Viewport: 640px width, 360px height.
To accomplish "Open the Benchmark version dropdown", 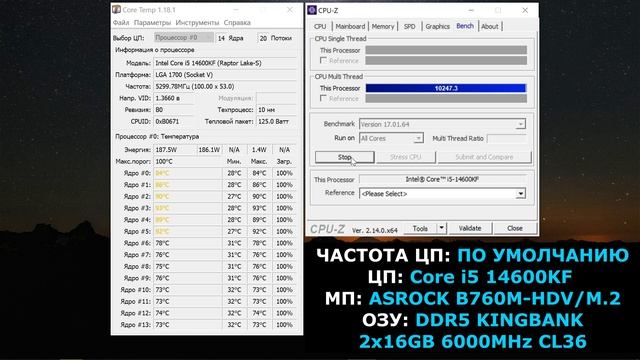I will 520,124.
